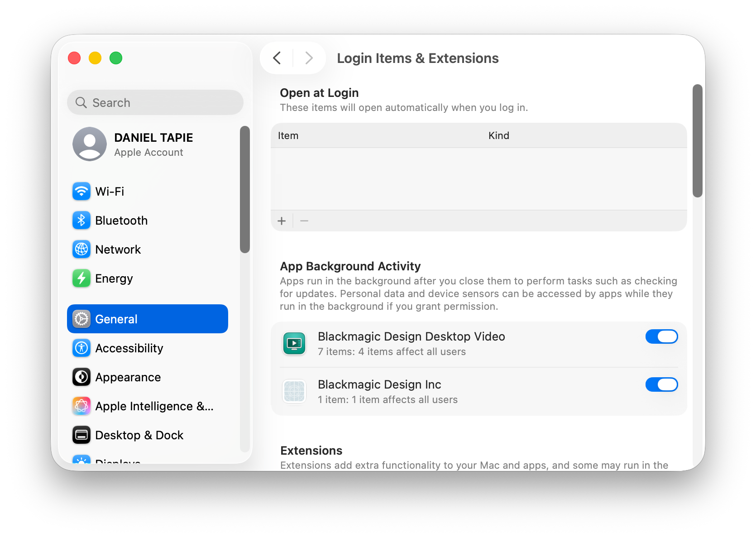Select the Network globe icon
This screenshot has height=538, width=756.
[81, 250]
